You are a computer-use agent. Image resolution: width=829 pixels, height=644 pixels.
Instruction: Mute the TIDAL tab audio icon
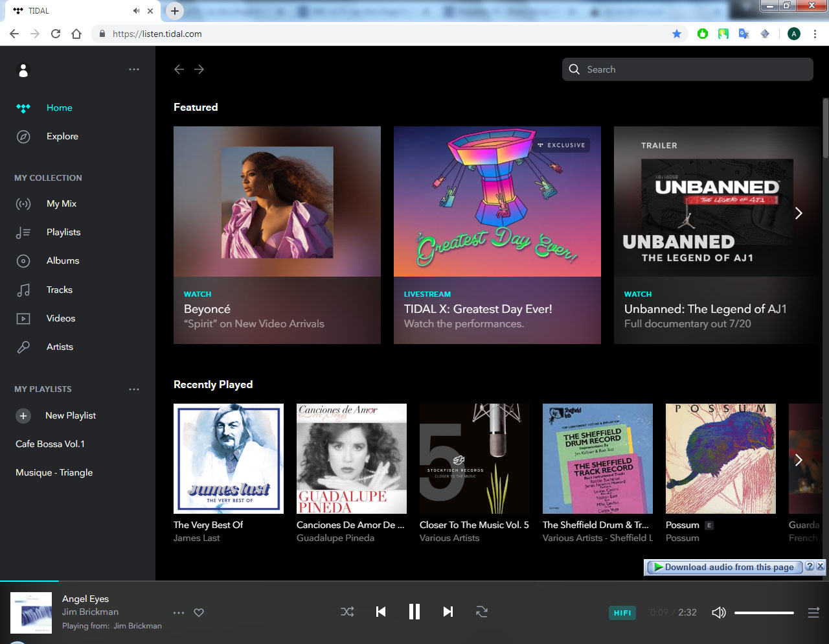tap(137, 10)
